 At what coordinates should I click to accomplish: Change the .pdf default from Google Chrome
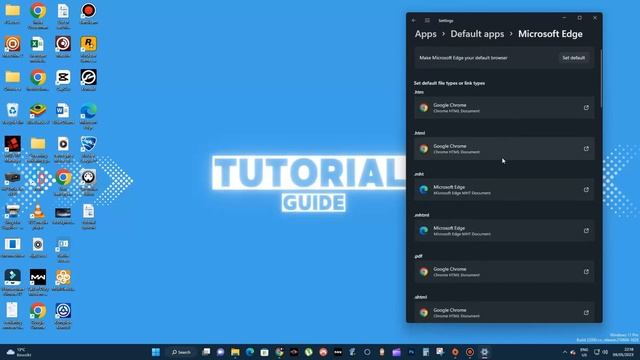point(504,272)
